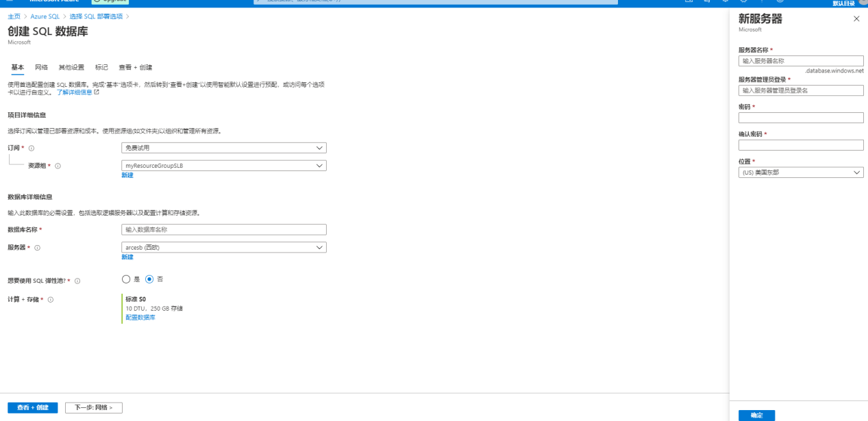This screenshot has width=868, height=421.
Task: Focus the 数据库名称 input field
Action: pyautogui.click(x=224, y=229)
